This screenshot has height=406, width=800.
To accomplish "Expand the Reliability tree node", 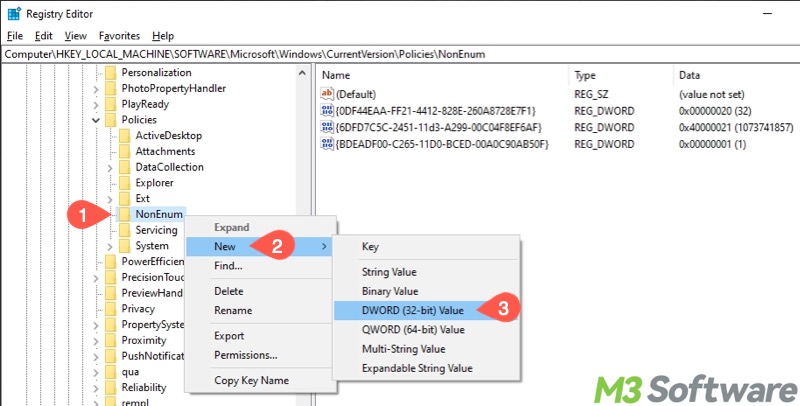I will pos(96,388).
